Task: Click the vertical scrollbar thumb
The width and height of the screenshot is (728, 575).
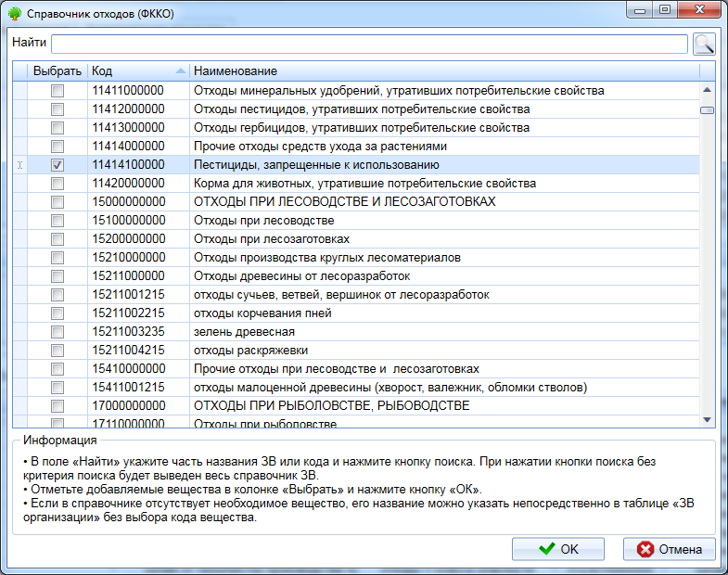Action: pyautogui.click(x=707, y=110)
